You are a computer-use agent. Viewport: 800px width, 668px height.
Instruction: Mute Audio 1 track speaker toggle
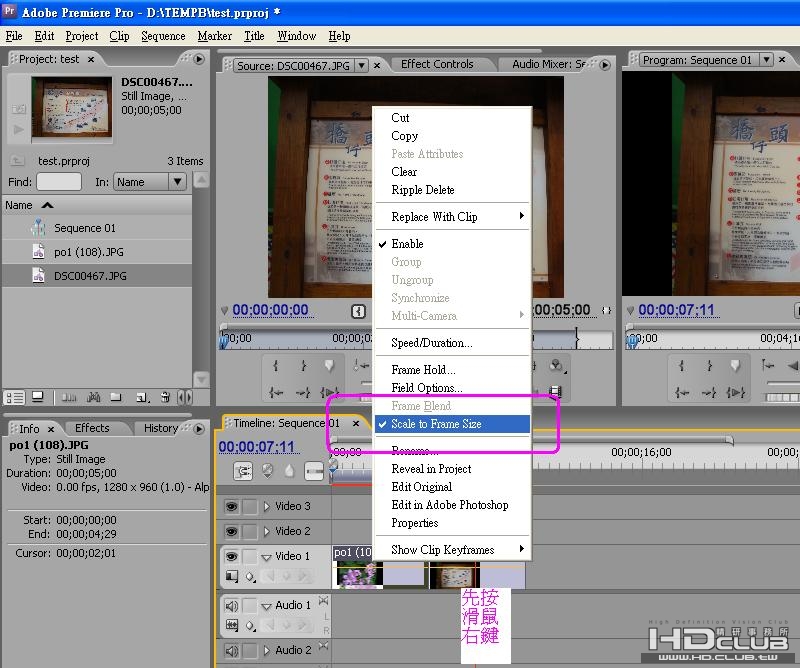pyautogui.click(x=231, y=606)
